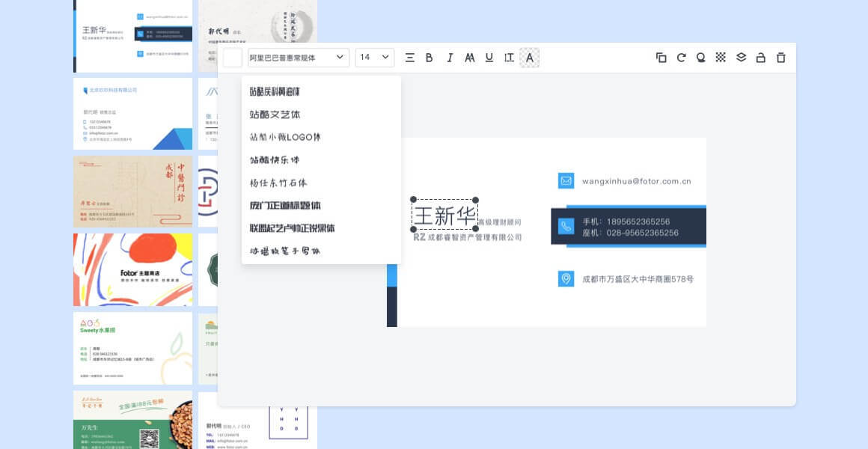Lock the selected element

pos(760,58)
